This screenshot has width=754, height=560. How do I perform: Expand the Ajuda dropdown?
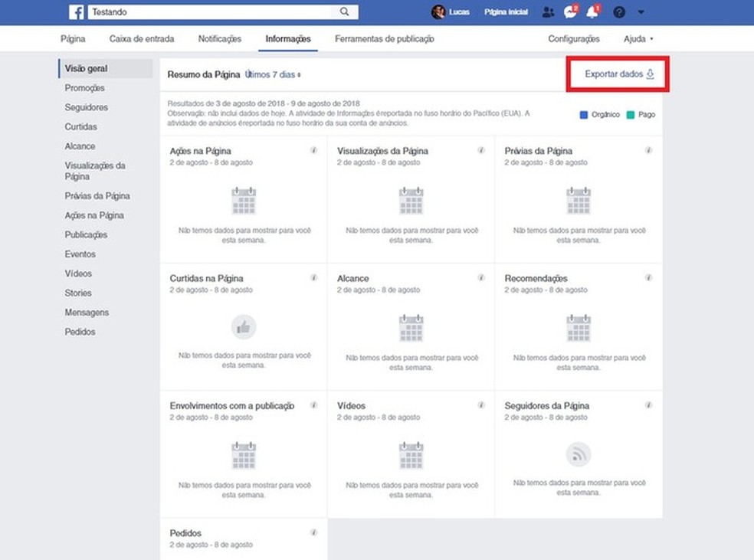[x=638, y=39]
